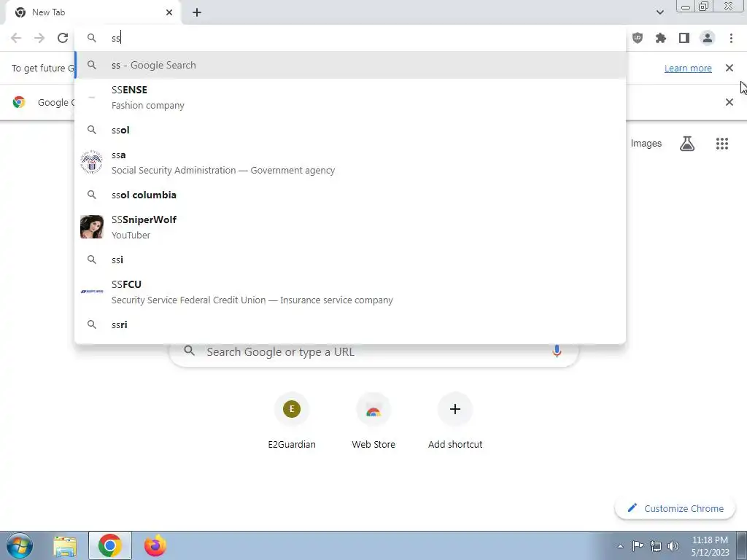The image size is (747, 560).
Task: Select SSSniperWolf YouTuber suggestion
Action: [x=350, y=227]
